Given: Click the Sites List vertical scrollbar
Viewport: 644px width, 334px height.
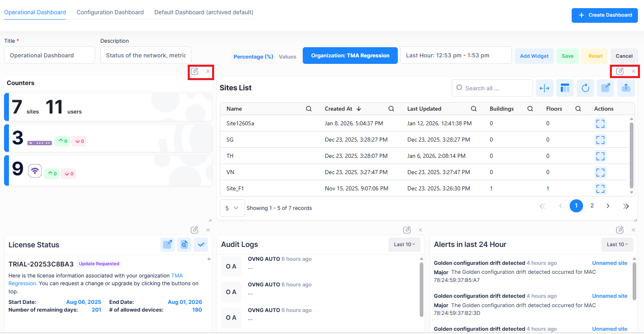Looking at the screenshot, I should pyautogui.click(x=631, y=155).
